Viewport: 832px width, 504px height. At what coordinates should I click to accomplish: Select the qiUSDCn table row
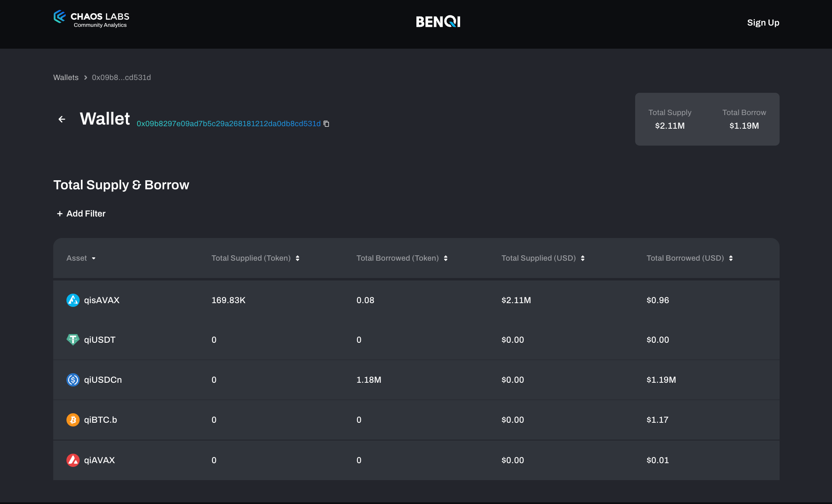click(x=416, y=380)
